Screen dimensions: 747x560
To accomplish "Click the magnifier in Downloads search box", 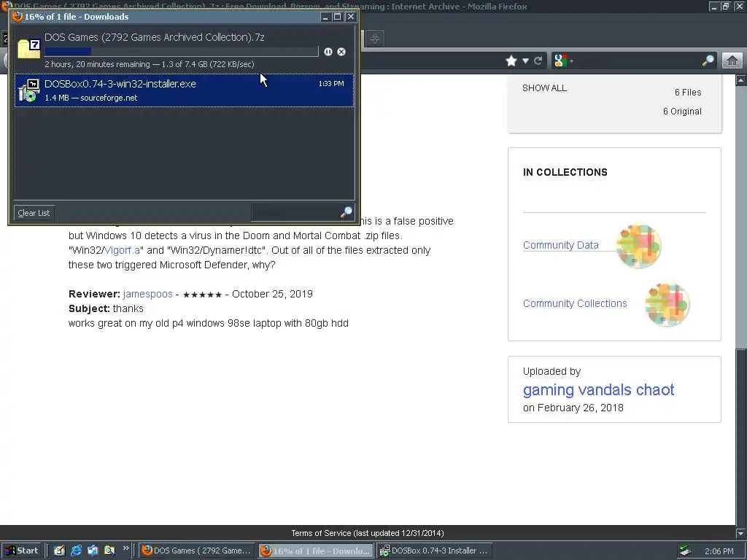I will [x=347, y=212].
